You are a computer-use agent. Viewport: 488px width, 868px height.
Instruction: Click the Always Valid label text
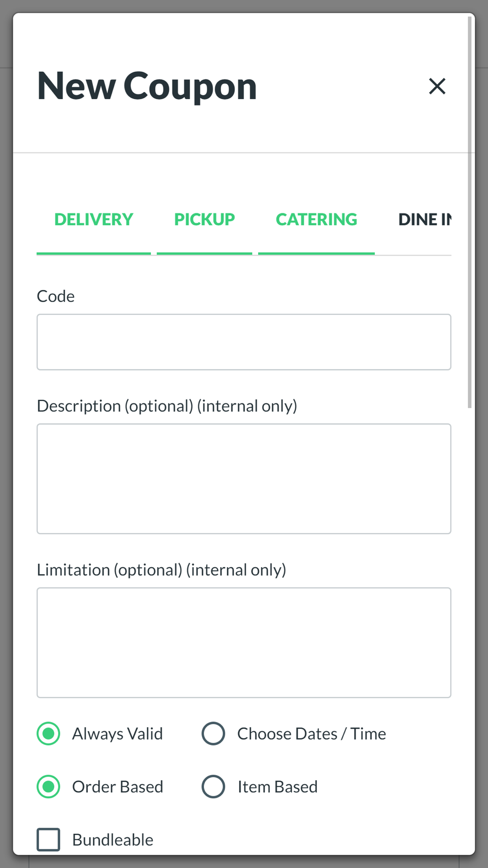coord(118,733)
